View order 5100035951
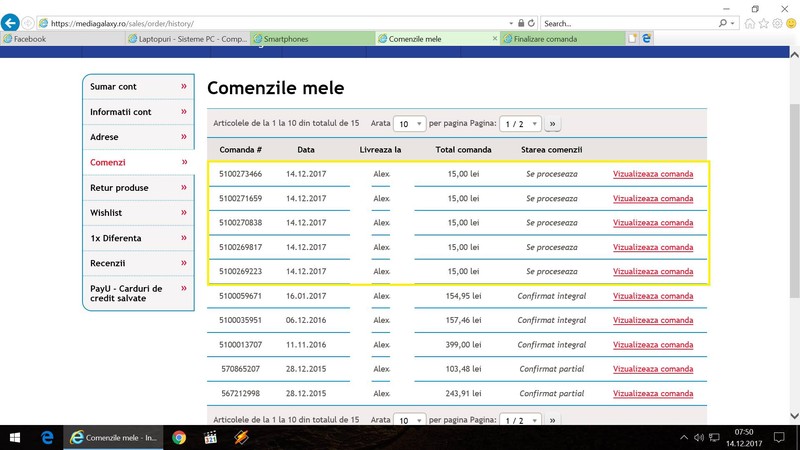Image resolution: width=800 pixels, height=450 pixels. tap(653, 320)
